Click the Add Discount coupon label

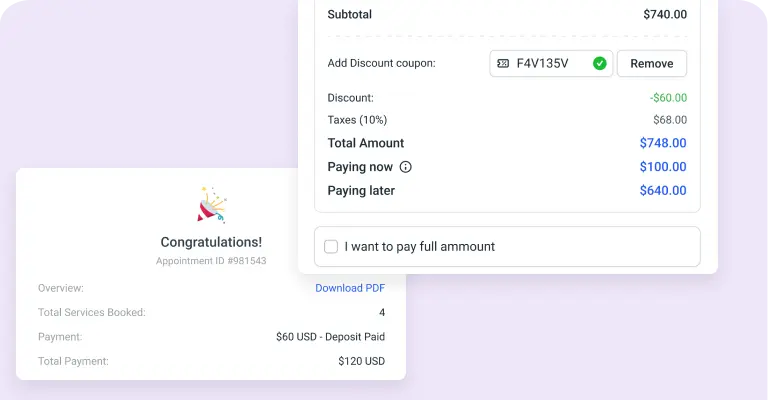pyautogui.click(x=381, y=63)
